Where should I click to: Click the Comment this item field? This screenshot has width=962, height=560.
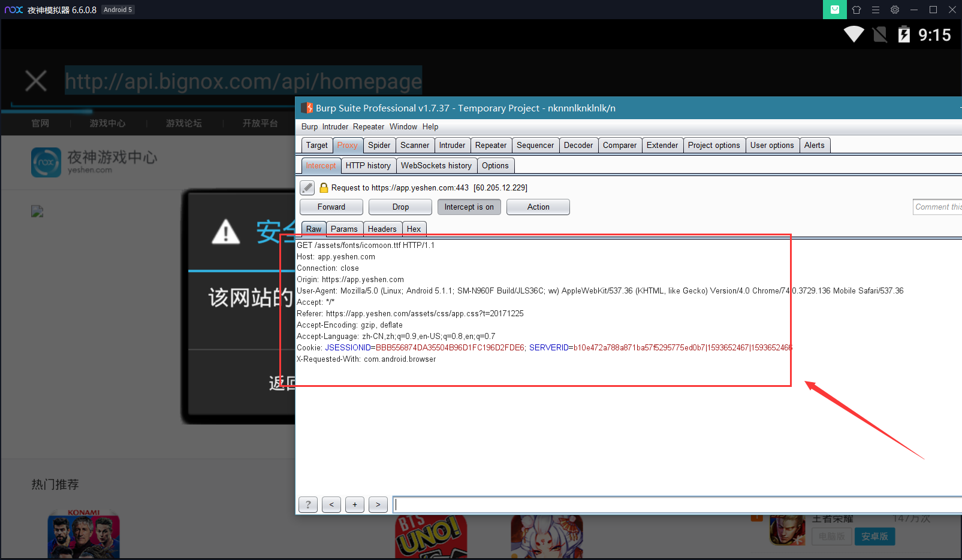click(x=937, y=207)
